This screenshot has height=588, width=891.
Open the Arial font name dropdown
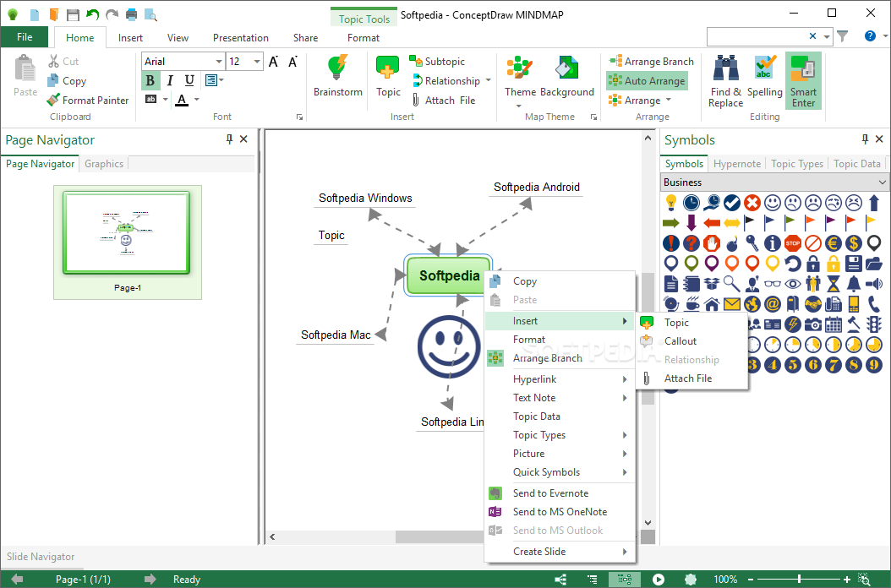(x=219, y=62)
